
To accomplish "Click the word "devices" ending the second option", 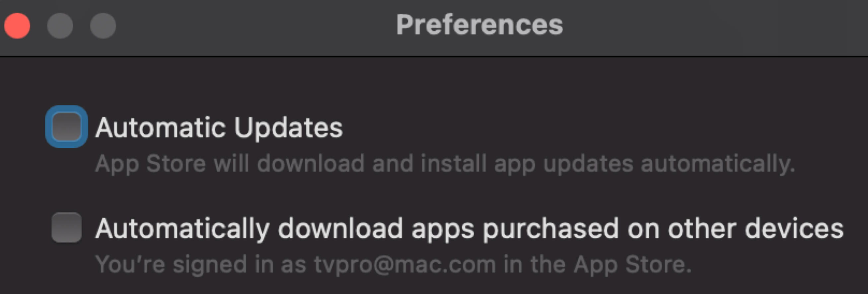I will pyautogui.click(x=794, y=229).
